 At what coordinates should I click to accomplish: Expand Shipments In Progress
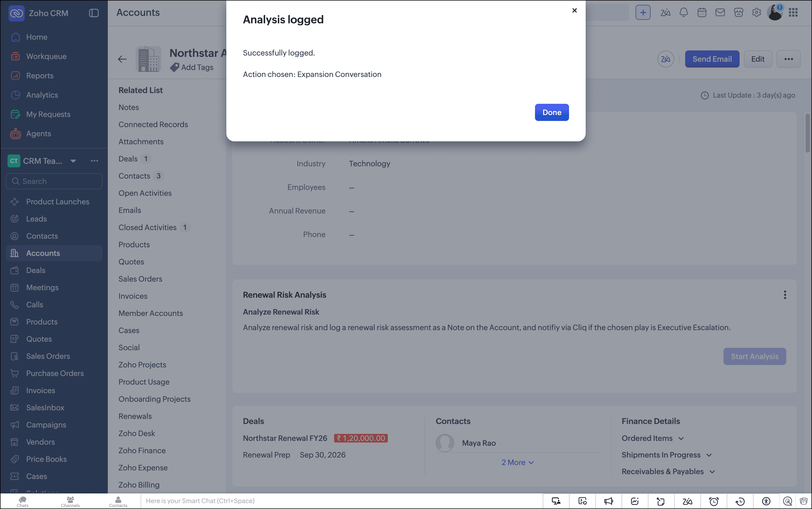[667, 455]
